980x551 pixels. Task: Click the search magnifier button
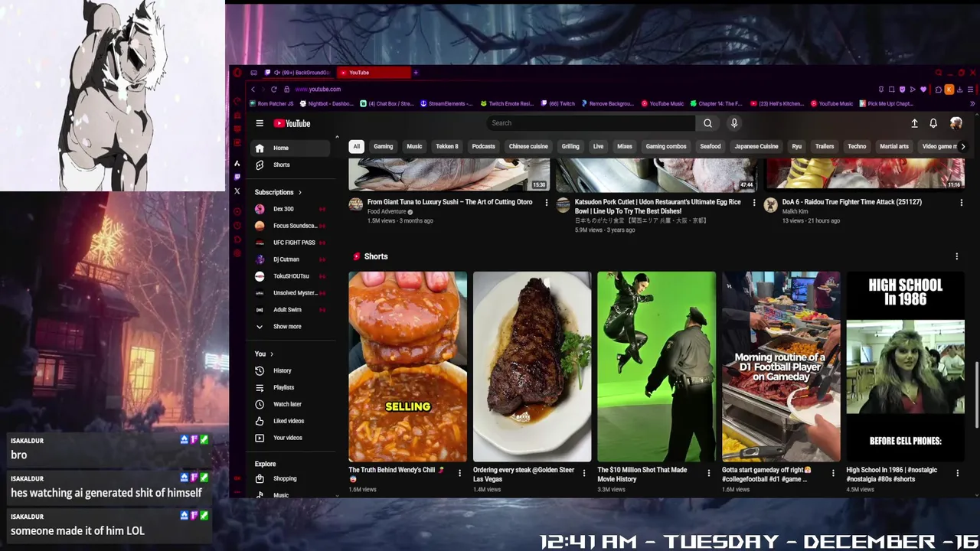point(707,123)
